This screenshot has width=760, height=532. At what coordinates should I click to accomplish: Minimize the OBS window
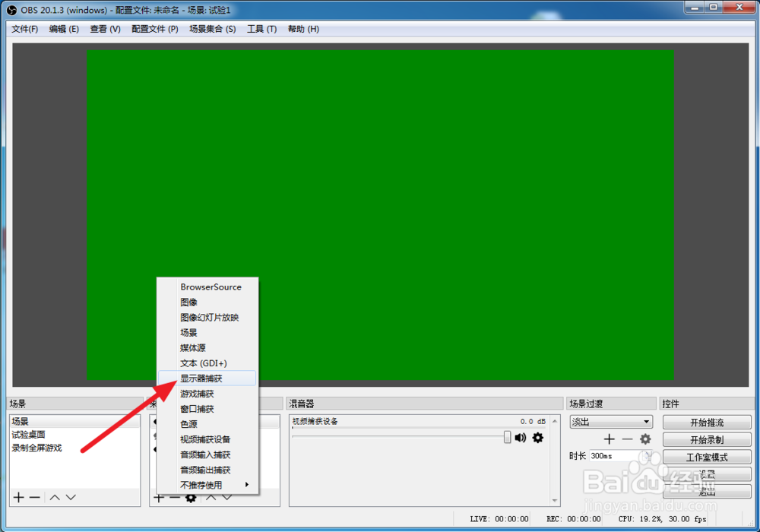[x=695, y=8]
